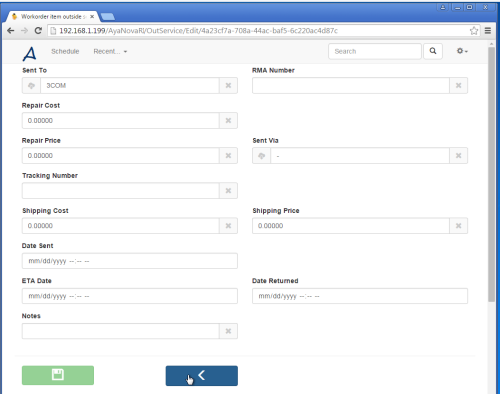Select the Workorder item outside service tab

[x=53, y=16]
